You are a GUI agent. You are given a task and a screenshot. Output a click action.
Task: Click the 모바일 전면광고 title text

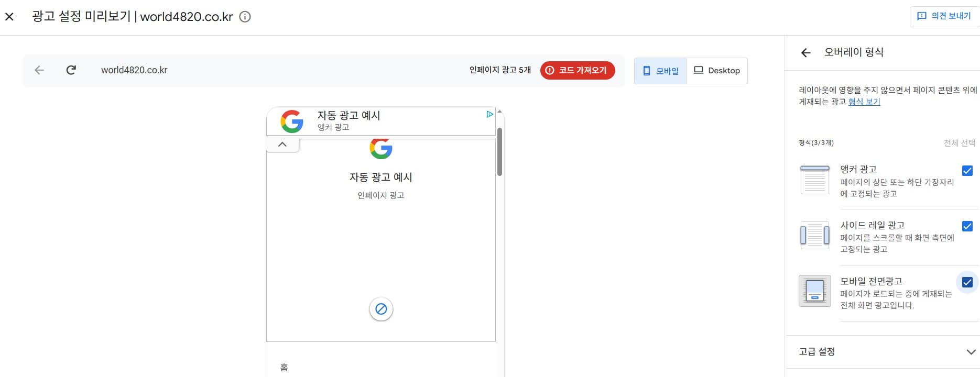[x=871, y=281]
